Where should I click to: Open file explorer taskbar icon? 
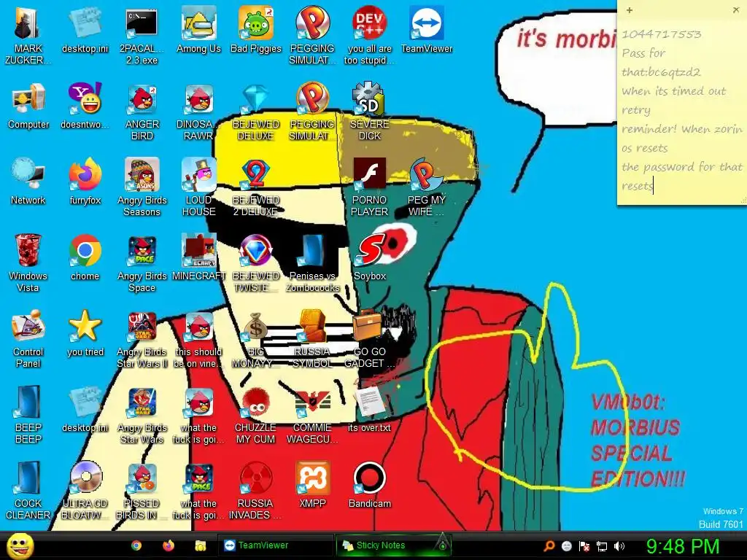coord(201,545)
